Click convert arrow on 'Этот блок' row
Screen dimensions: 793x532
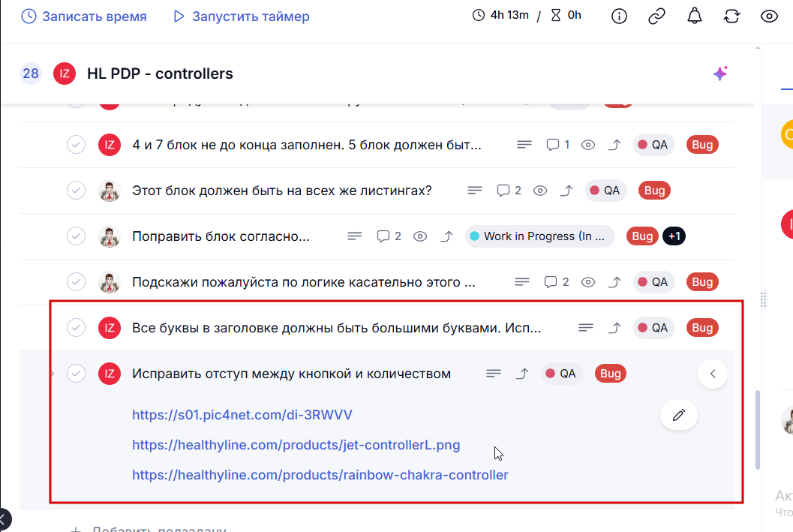coord(567,191)
